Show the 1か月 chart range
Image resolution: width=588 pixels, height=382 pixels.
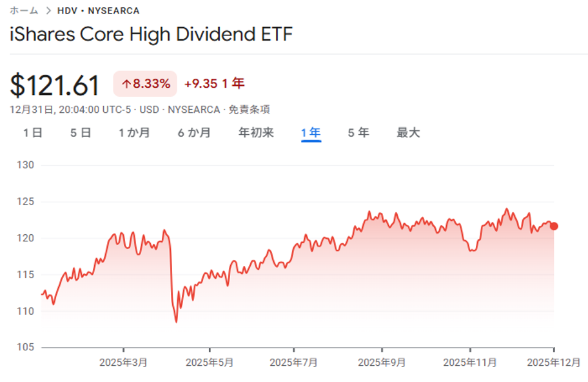pyautogui.click(x=134, y=133)
